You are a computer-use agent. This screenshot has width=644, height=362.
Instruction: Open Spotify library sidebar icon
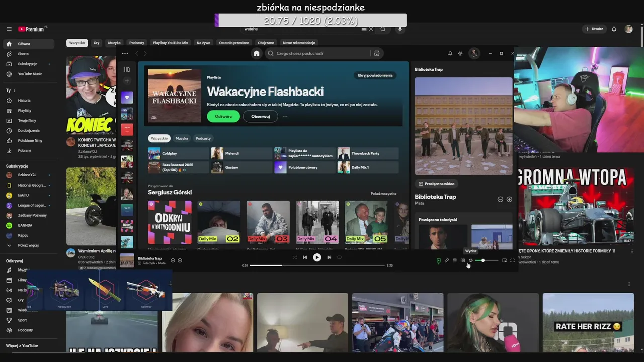tap(127, 69)
